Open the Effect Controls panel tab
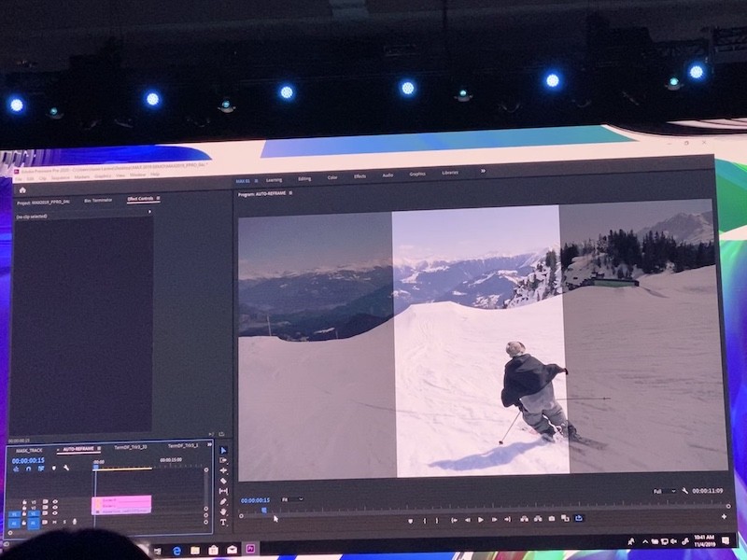This screenshot has width=747, height=560. tap(142, 199)
